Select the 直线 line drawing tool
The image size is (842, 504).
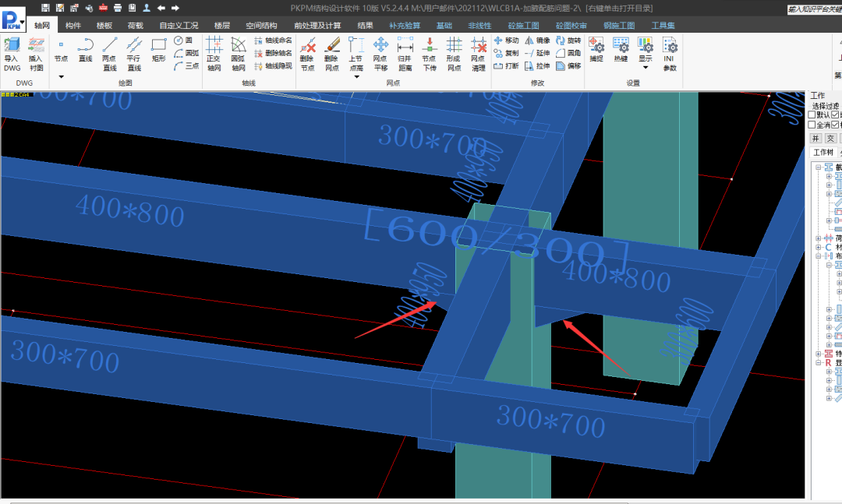pyautogui.click(x=86, y=49)
